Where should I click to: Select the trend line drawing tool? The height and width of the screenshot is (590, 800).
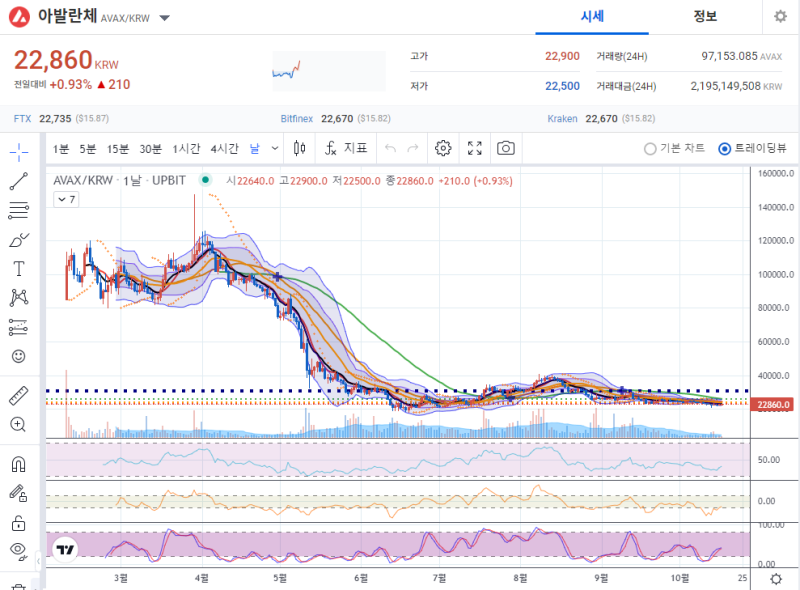click(x=19, y=181)
